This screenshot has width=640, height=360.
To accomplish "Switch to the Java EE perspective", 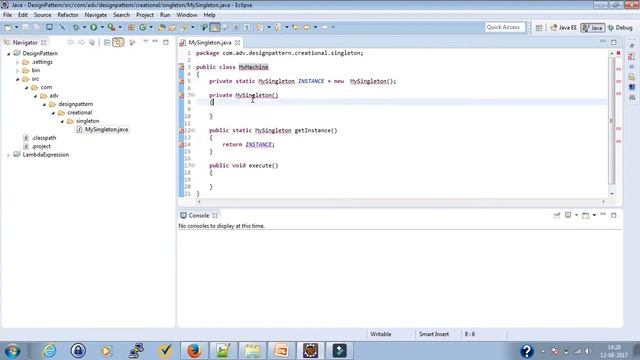I will 563,28.
